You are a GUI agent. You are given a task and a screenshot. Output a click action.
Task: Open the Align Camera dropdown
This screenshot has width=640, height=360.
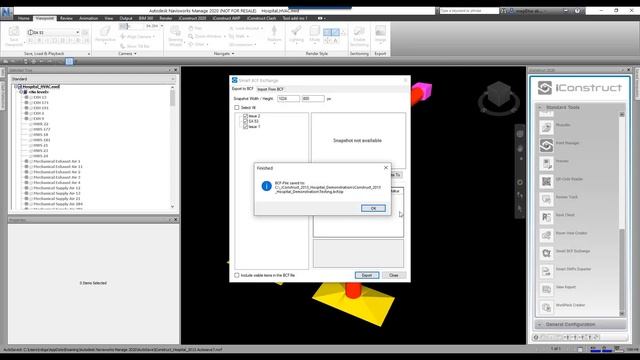pos(138,37)
